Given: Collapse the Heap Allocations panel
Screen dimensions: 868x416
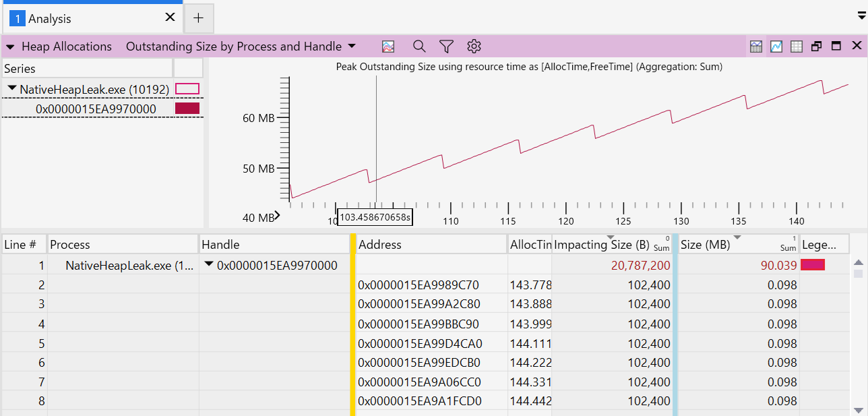Looking at the screenshot, I should tap(11, 47).
